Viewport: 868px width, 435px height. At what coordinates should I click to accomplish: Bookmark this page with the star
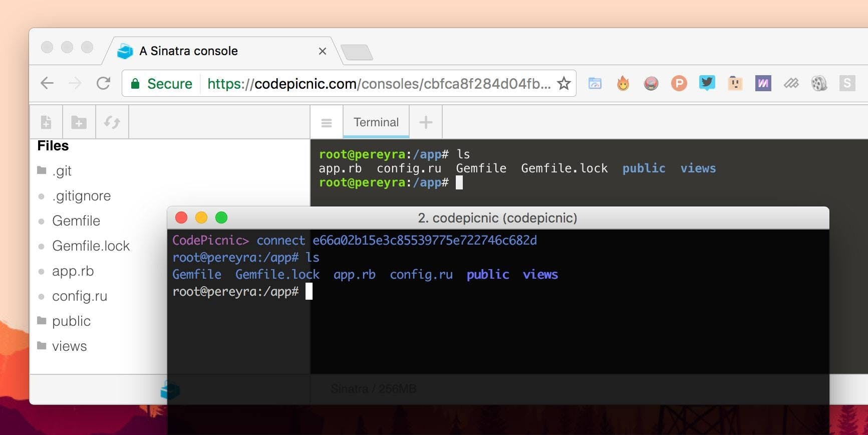564,83
